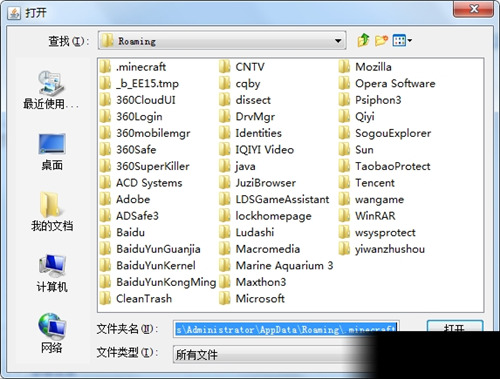Viewport: 500px width, 379px height.
Task: Select the ACD Systems folder
Action: (x=141, y=183)
